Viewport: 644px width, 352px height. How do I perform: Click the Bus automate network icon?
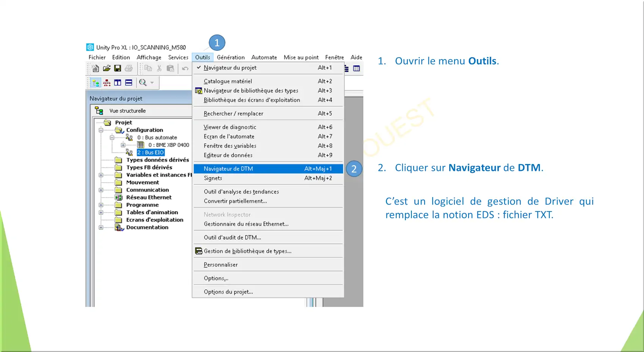[x=129, y=138]
